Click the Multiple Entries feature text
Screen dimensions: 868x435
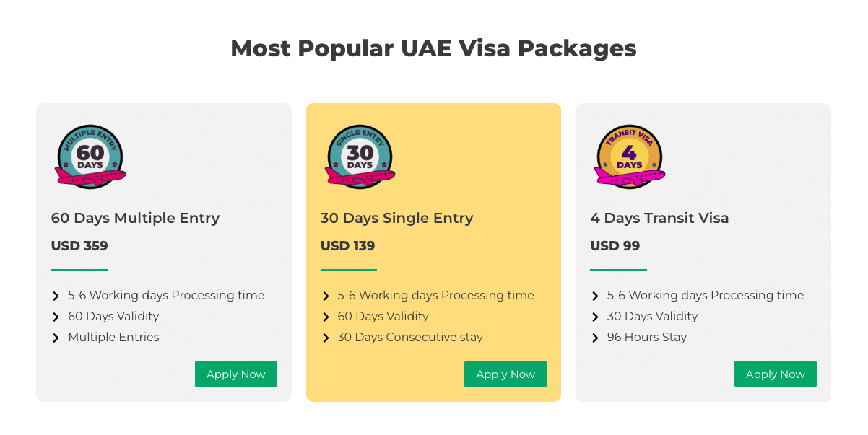pos(113,337)
